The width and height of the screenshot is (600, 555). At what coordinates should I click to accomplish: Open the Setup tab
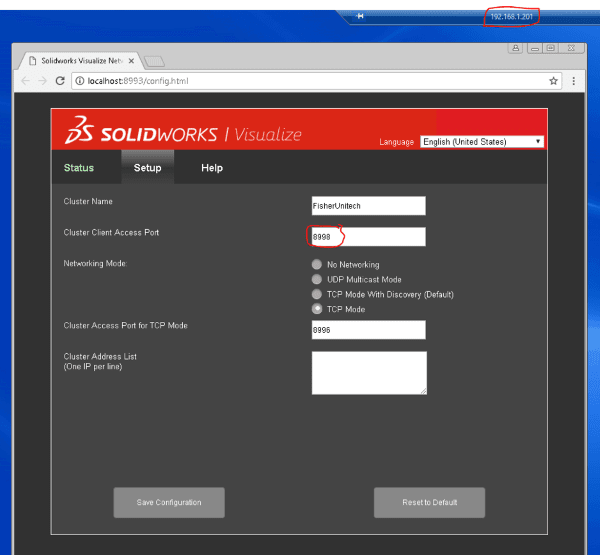tap(148, 168)
